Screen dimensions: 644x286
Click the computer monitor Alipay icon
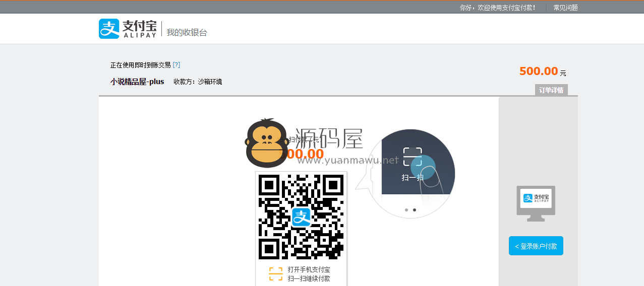536,203
